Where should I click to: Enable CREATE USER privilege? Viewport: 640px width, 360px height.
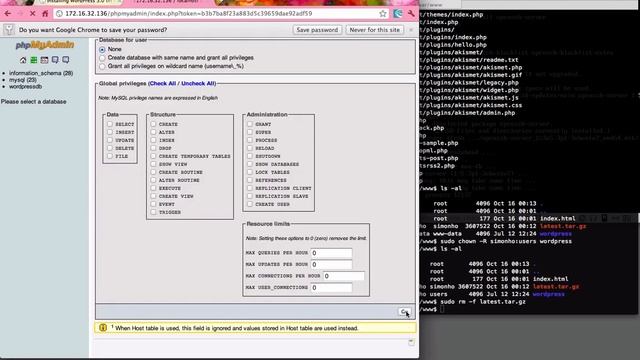[250, 204]
